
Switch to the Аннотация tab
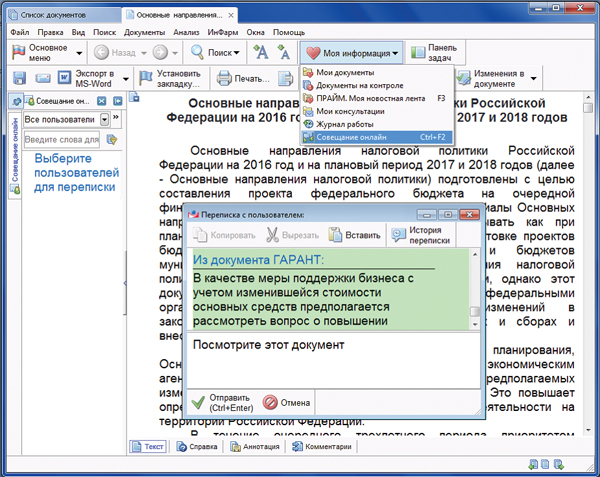pos(255,447)
